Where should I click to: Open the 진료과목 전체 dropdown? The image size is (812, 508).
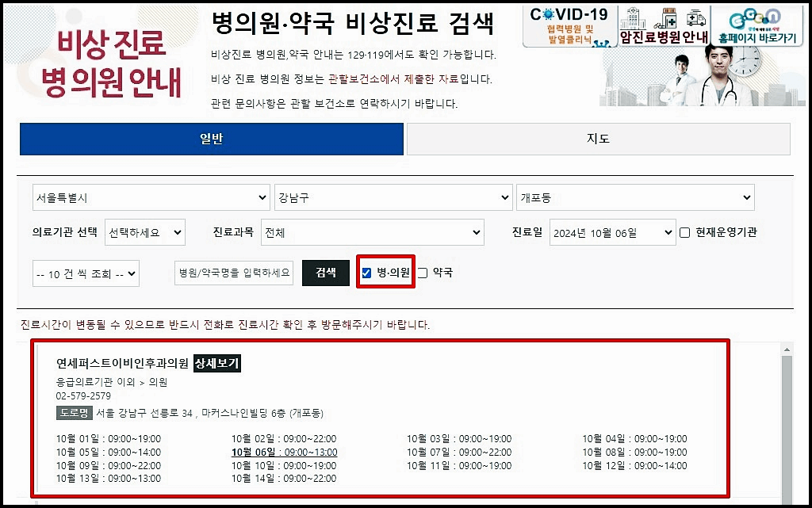[373, 231]
